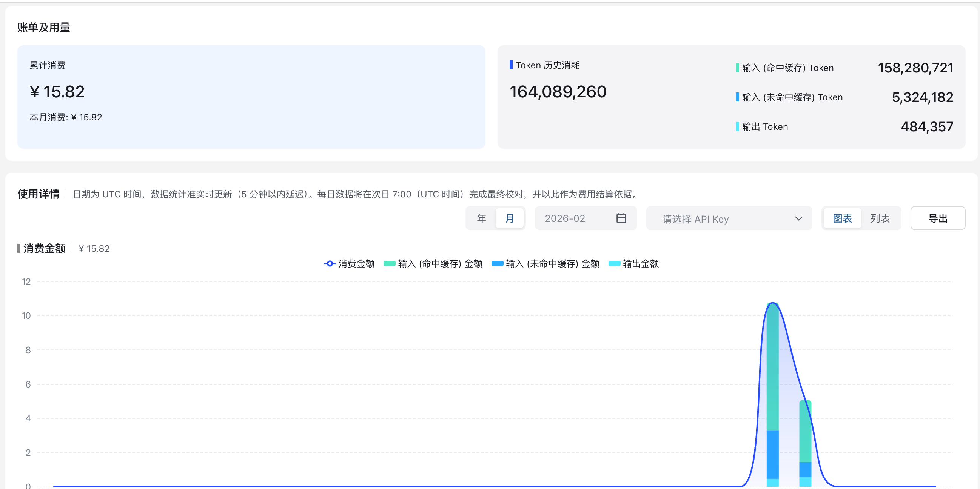Click the calendar icon in date picker

(x=621, y=218)
